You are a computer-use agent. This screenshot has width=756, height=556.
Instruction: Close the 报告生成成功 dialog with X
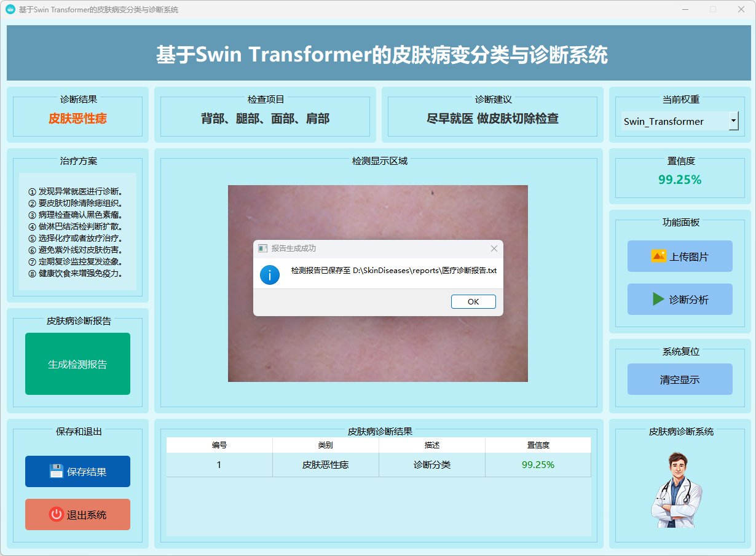494,248
